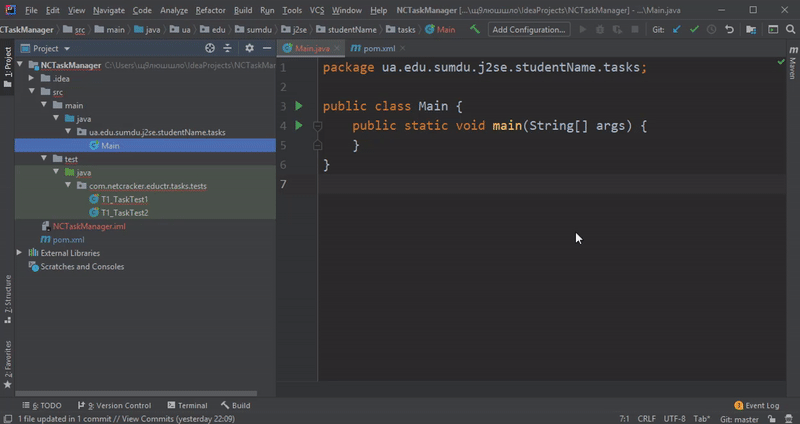Expand External Libraries node
The width and height of the screenshot is (800, 424).
(x=19, y=253)
